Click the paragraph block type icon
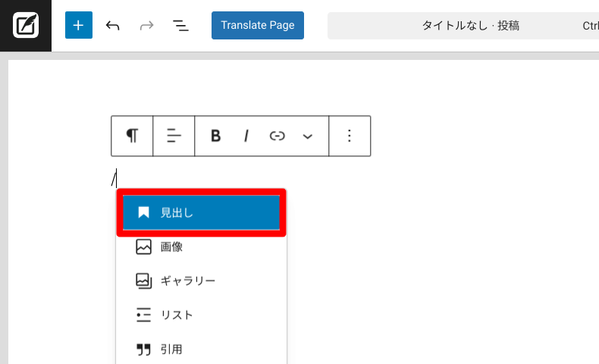The height and width of the screenshot is (364, 599). coord(132,136)
